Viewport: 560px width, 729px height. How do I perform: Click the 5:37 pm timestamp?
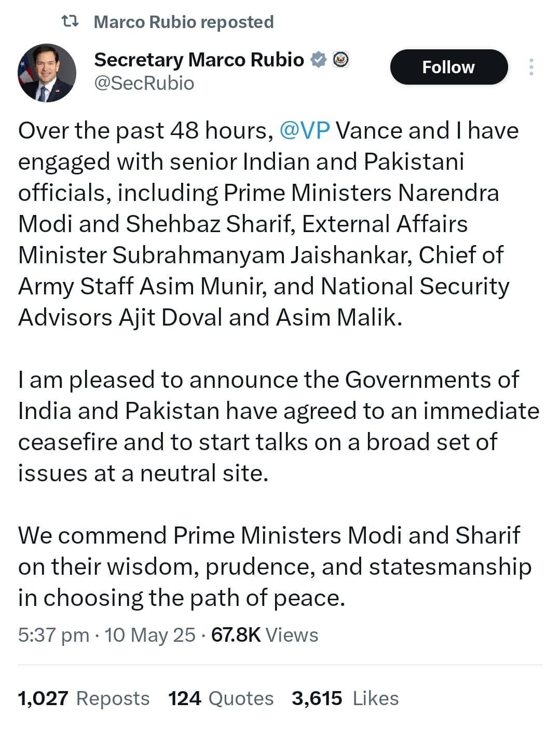pyautogui.click(x=53, y=635)
